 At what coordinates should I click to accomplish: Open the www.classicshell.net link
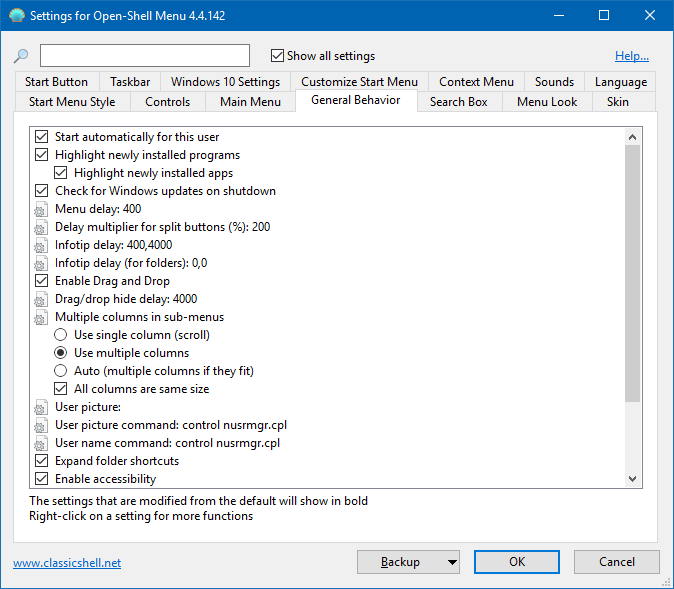pyautogui.click(x=67, y=563)
